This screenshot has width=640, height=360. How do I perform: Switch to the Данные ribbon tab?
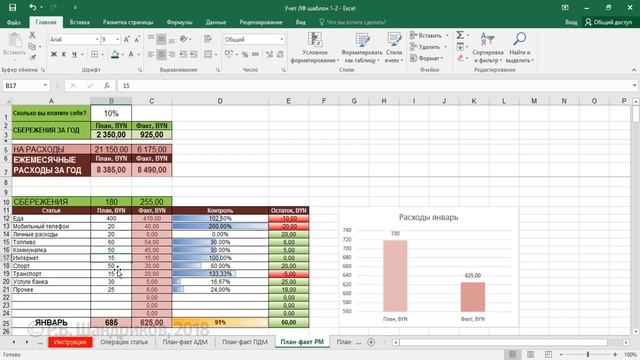[x=216, y=22]
